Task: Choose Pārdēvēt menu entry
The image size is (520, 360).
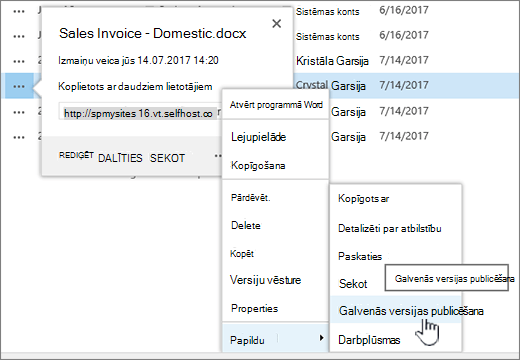Action: (275, 198)
